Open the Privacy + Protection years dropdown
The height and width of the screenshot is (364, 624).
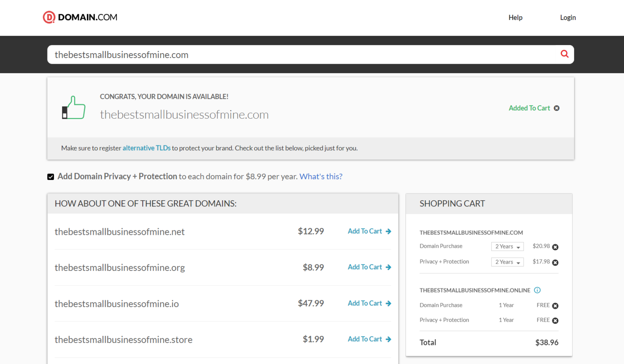point(507,262)
